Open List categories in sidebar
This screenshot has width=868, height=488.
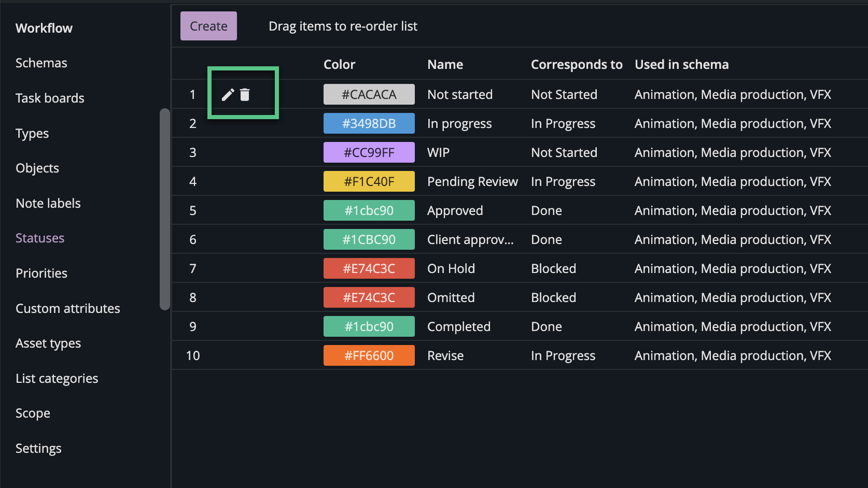tap(57, 379)
